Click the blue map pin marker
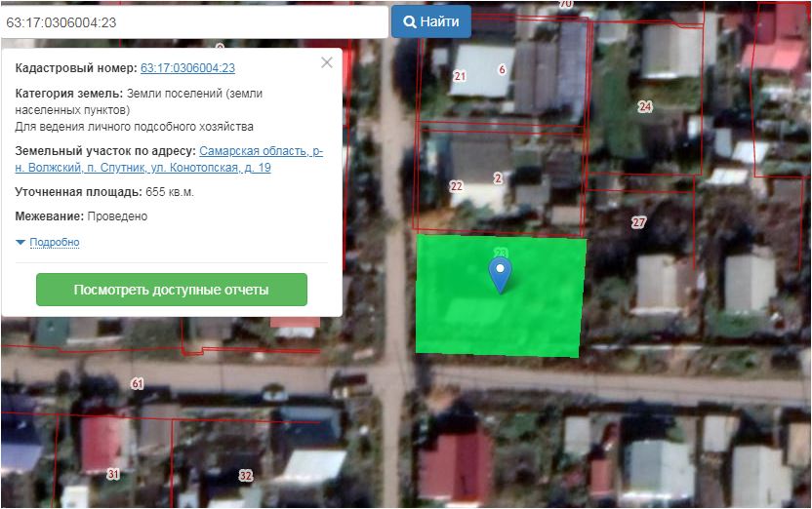The width and height of the screenshot is (812, 509). tap(501, 275)
